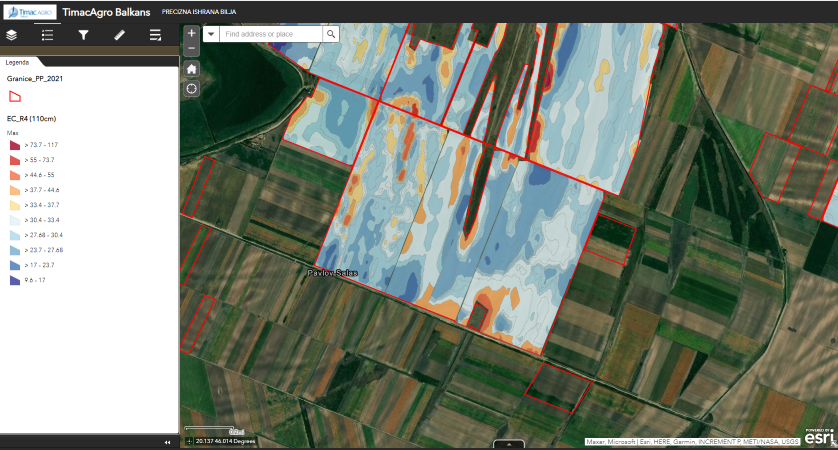Open the Layer List panel
Viewport: 838px width, 450px height.
[x=12, y=35]
